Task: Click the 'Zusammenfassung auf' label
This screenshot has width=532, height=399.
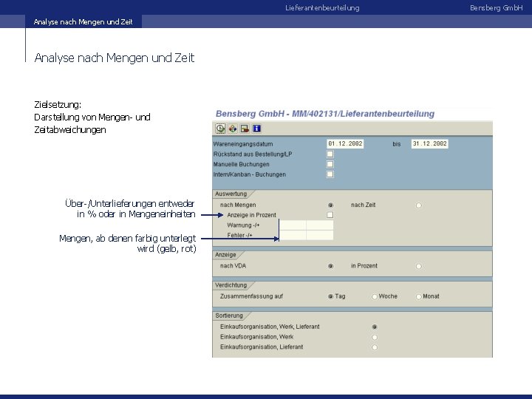Action: 251,296
